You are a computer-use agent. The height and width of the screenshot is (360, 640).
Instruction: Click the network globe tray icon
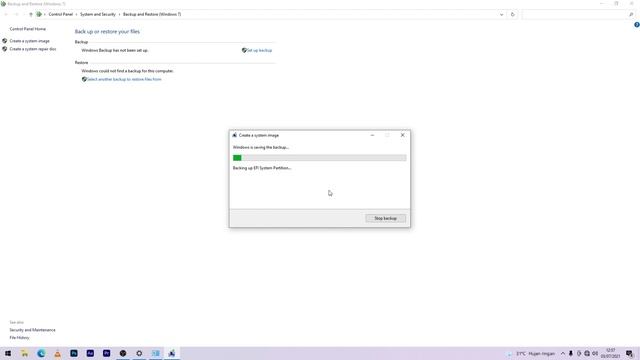(587, 353)
